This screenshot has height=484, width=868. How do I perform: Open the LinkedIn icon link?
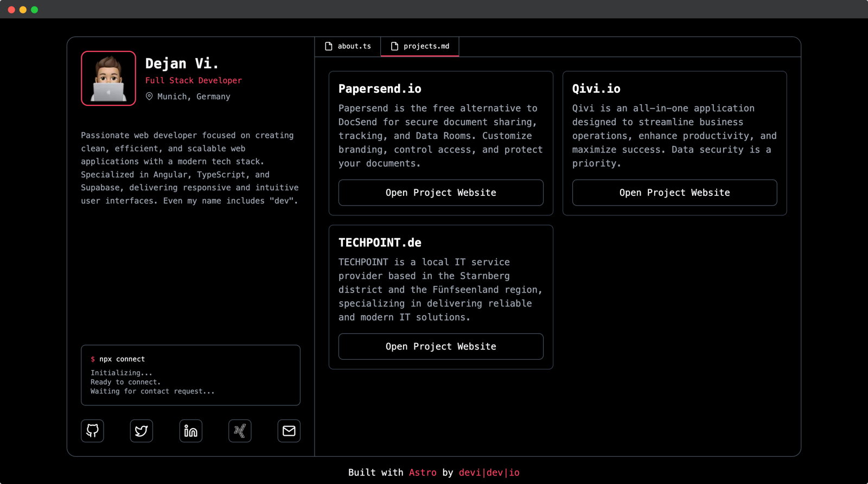click(191, 431)
